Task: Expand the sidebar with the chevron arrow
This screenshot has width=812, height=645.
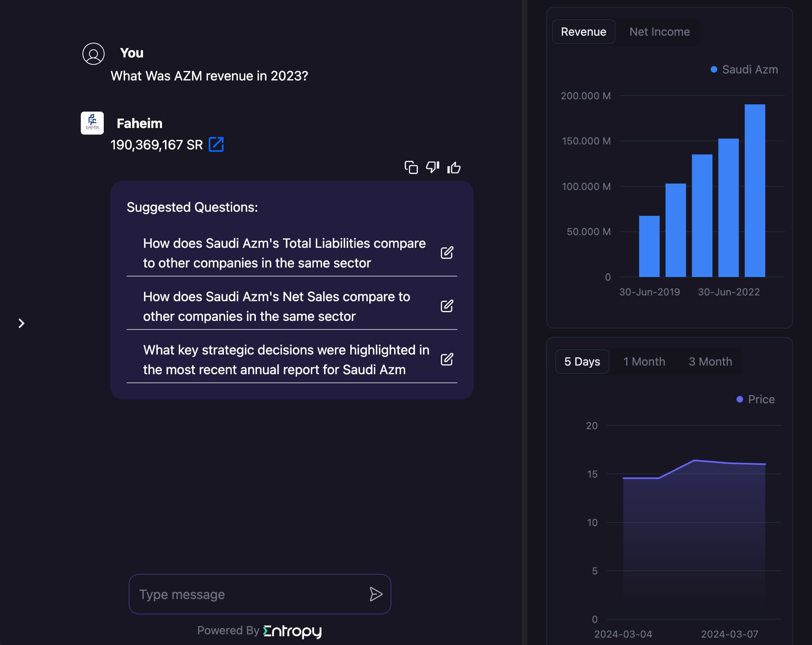Action: pos(21,323)
